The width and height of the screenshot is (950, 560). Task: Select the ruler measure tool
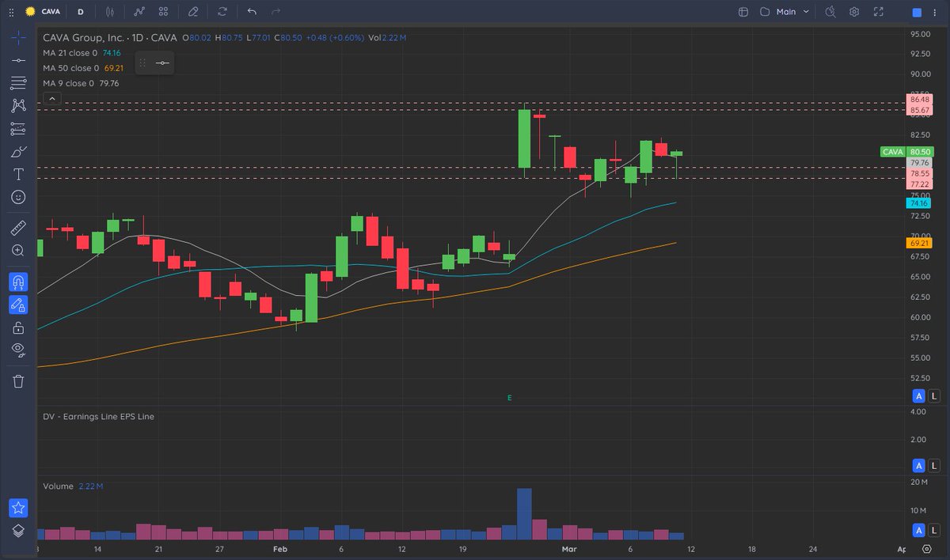tap(18, 229)
